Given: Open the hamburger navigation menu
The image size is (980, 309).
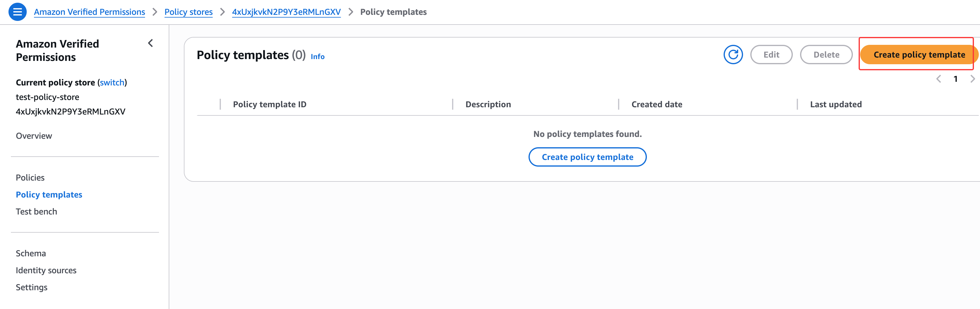Looking at the screenshot, I should click(17, 12).
